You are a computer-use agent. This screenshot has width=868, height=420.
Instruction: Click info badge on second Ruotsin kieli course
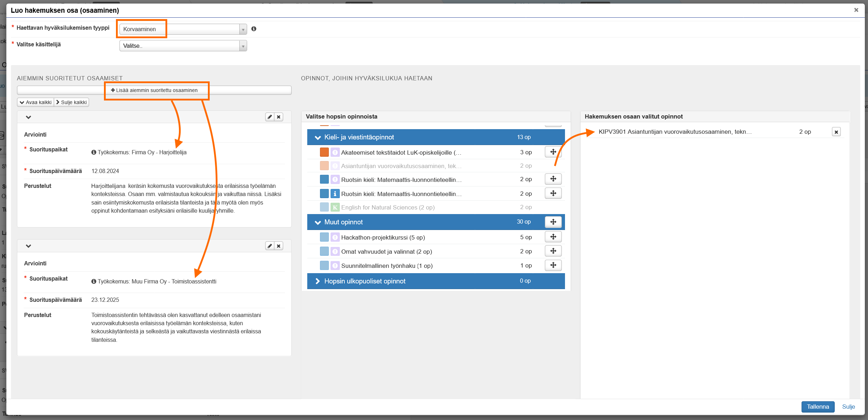click(335, 194)
